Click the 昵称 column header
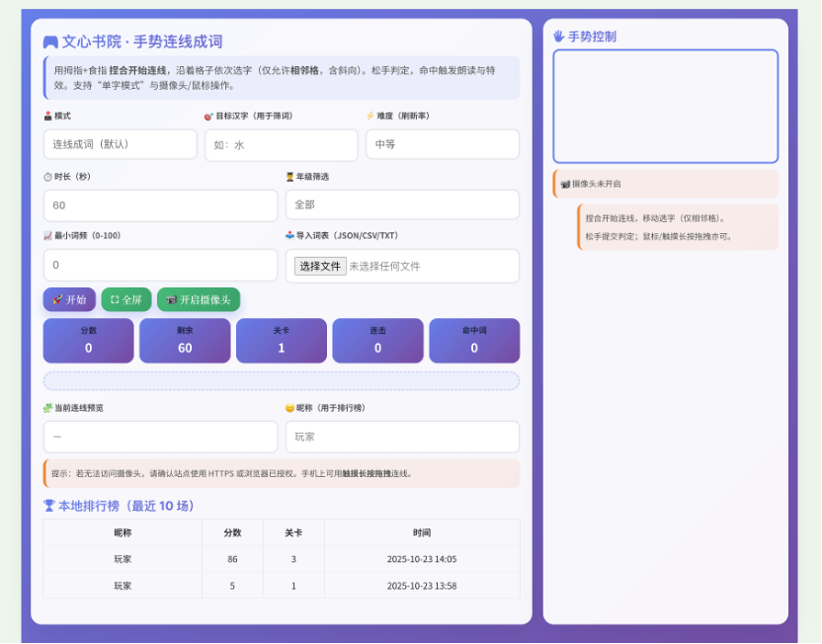 tap(123, 532)
